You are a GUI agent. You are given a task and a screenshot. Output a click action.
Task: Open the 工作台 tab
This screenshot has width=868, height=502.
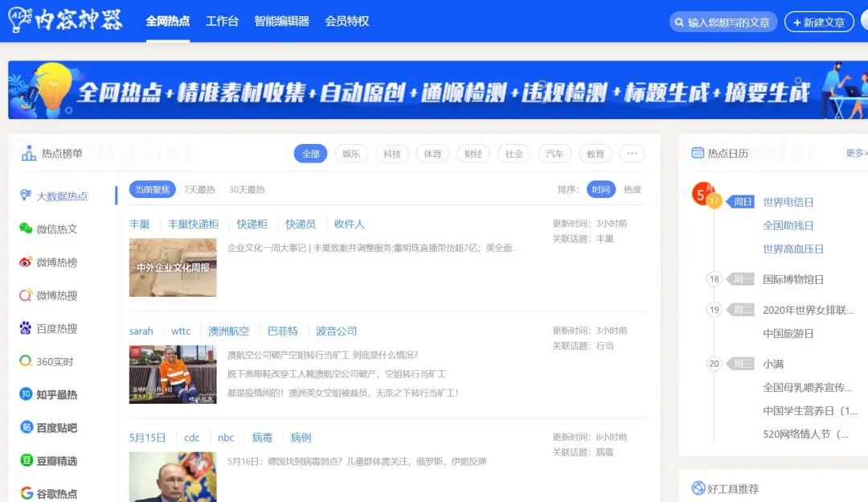pyautogui.click(x=222, y=22)
